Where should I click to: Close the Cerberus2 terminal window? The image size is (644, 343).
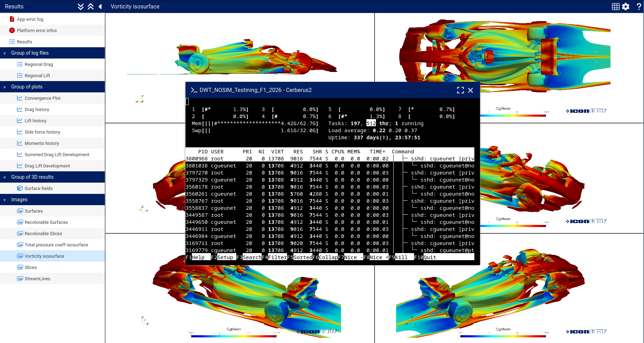pos(470,90)
